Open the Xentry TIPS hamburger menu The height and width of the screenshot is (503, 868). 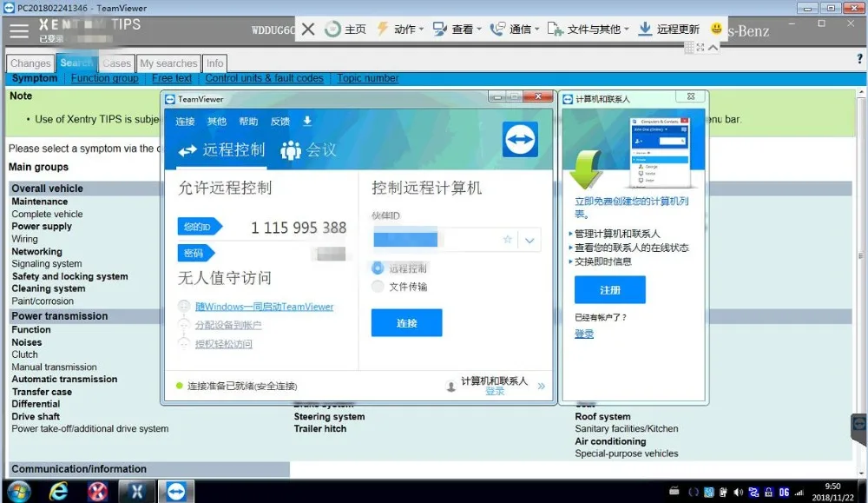(x=19, y=31)
